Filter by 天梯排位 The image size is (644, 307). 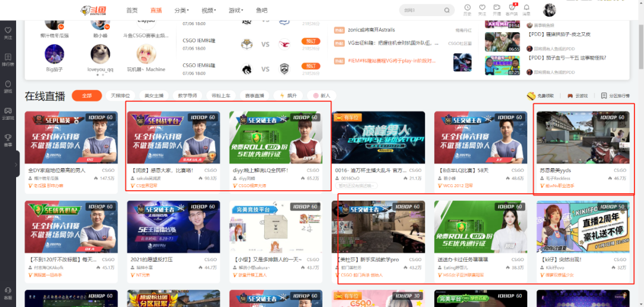(120, 95)
